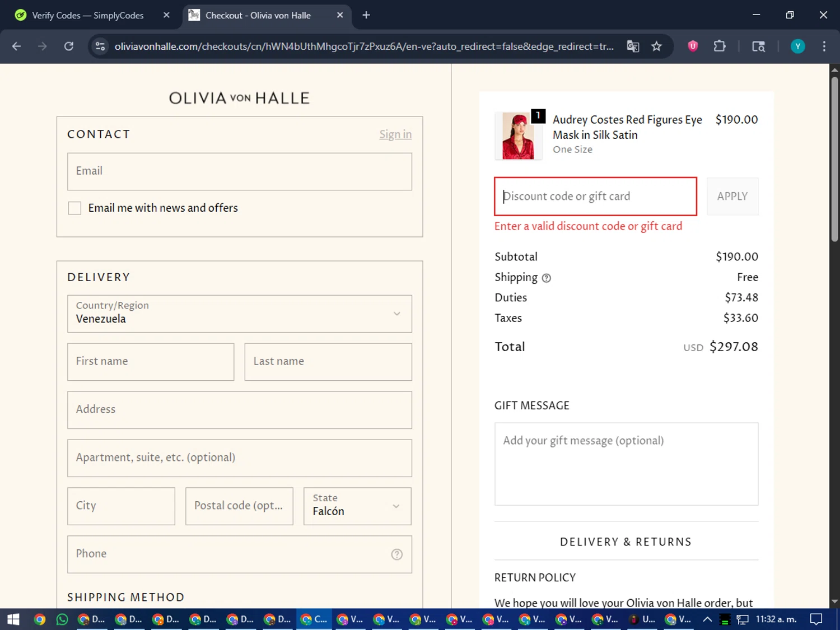Click the Taxes value $33.60
This screenshot has width=840, height=630.
coord(740,318)
